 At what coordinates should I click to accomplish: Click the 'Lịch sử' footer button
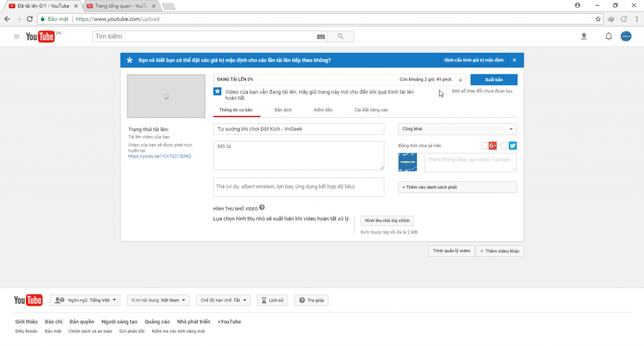click(272, 300)
